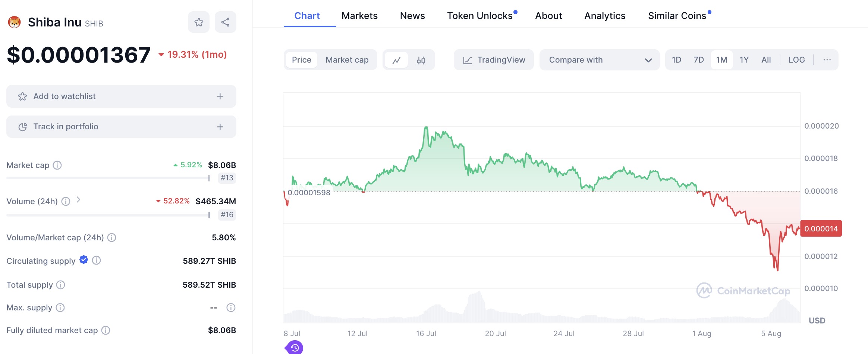Click the 589.27T SHIB circulating supply value
This screenshot has height=354, width=868.
[209, 261]
